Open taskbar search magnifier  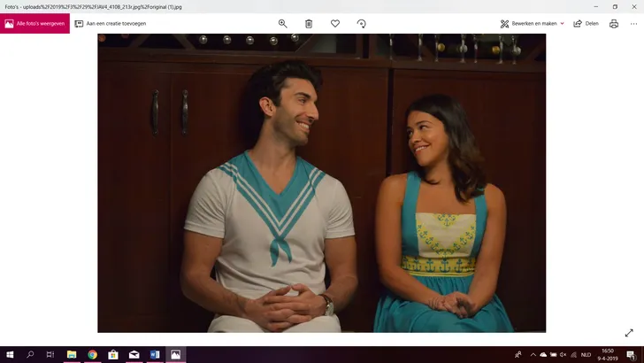[30, 354]
